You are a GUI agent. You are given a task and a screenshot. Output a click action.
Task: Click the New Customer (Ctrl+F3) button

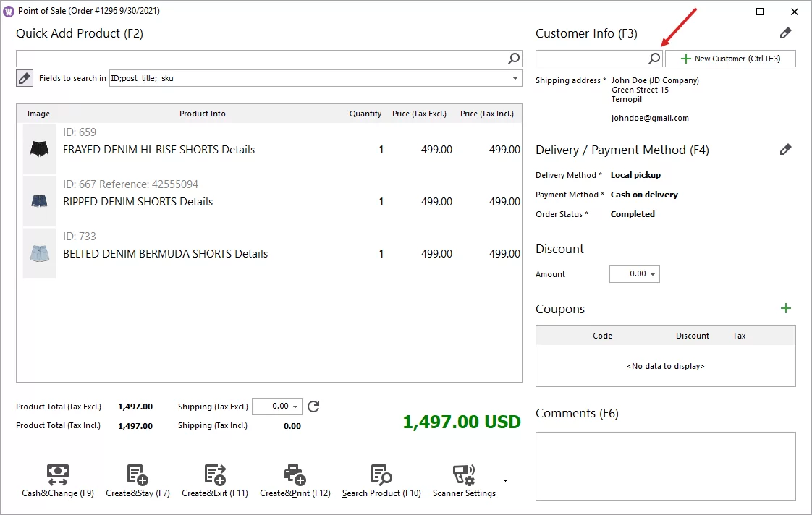point(730,58)
